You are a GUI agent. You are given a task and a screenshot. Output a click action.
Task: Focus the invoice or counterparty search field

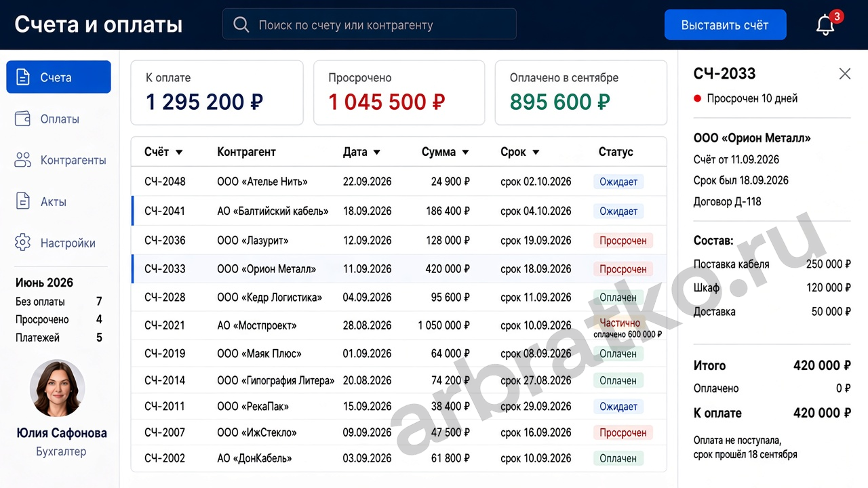tap(370, 25)
